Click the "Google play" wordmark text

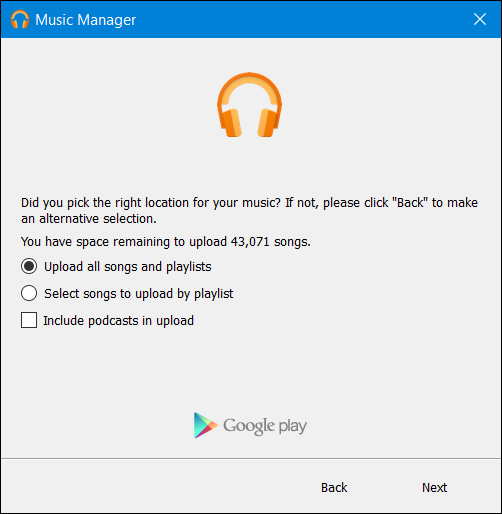265,426
